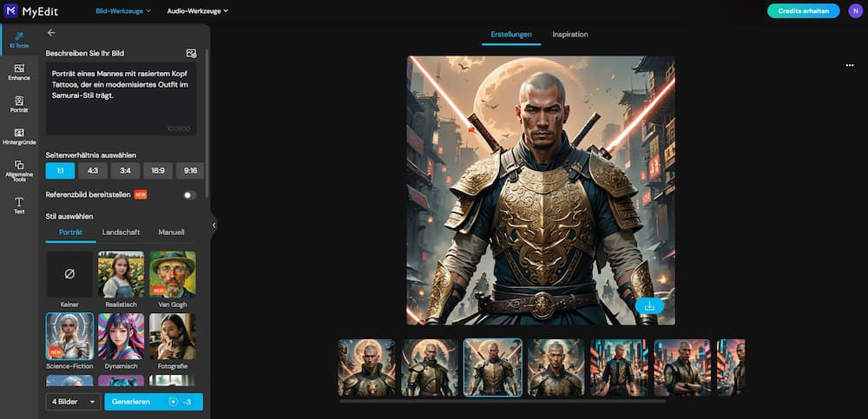
Task: Select the 9:16 aspect ratio
Action: (x=190, y=171)
